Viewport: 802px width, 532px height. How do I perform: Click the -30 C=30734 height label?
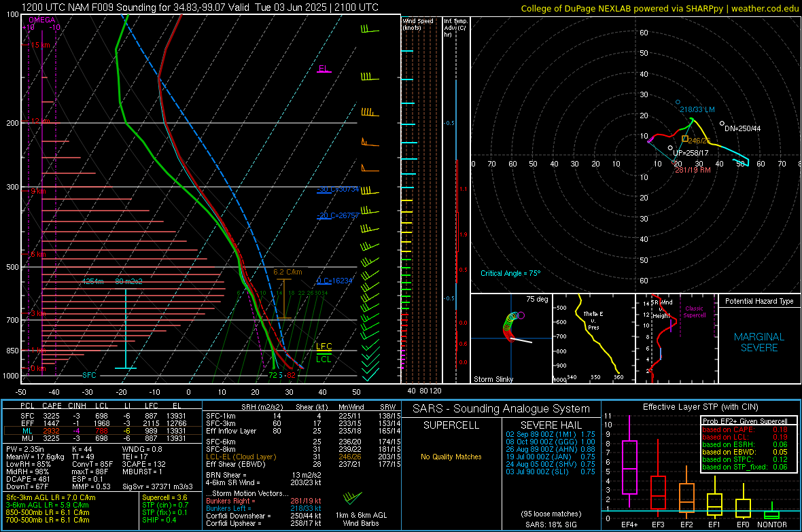click(x=338, y=190)
